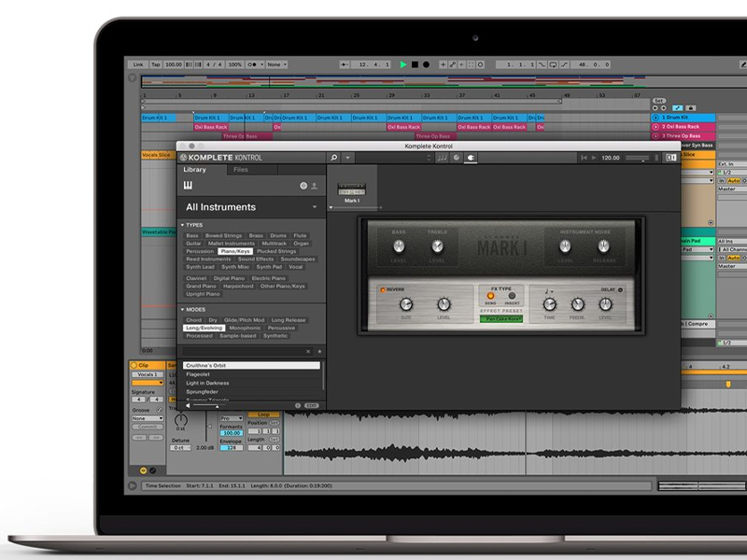Select the Piano/Keys type tag
This screenshot has height=560, width=747.
point(235,251)
